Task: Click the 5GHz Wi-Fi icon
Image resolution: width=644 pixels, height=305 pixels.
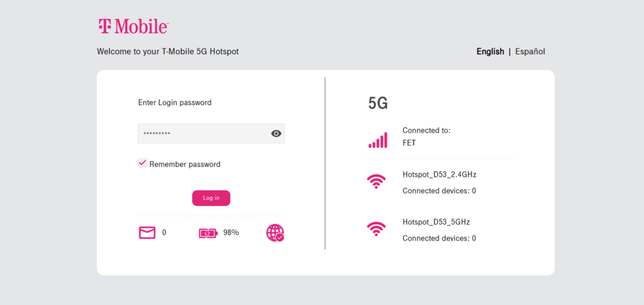Action: point(376,229)
